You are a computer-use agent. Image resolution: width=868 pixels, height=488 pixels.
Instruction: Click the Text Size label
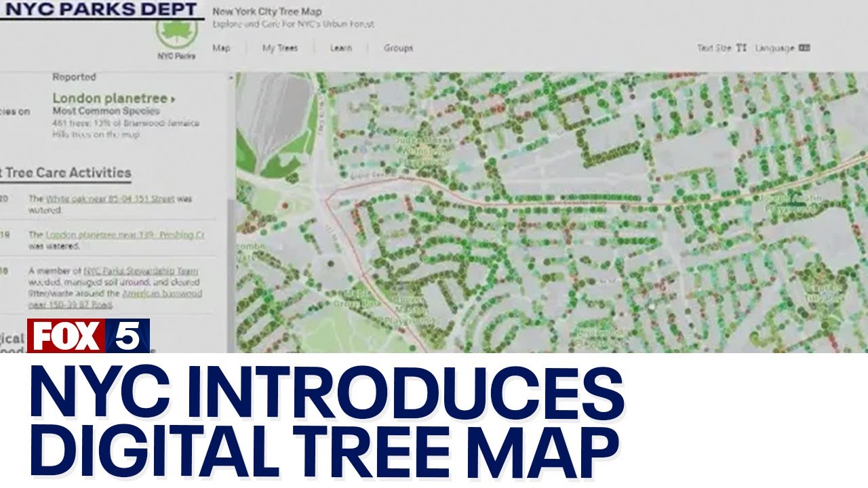point(715,48)
